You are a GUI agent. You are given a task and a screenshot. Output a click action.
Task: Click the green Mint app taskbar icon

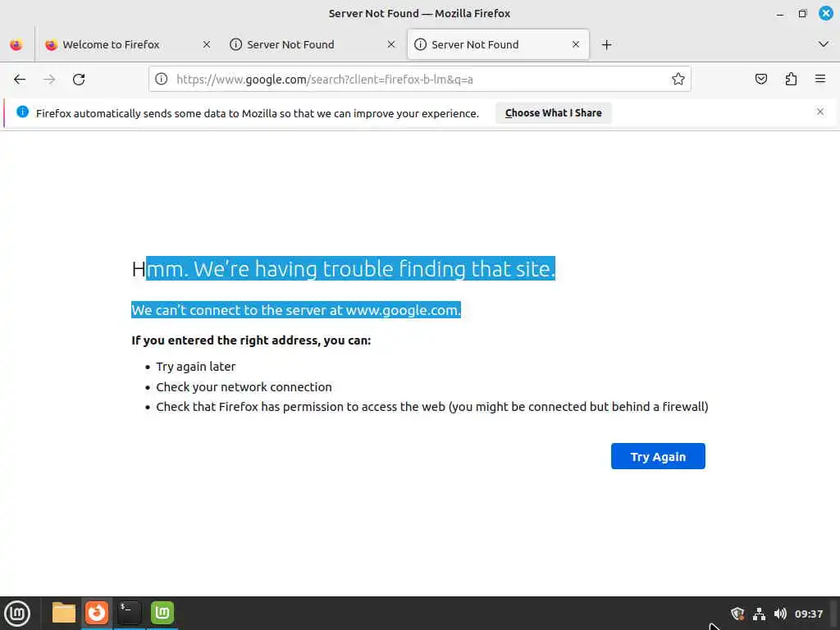tap(162, 613)
